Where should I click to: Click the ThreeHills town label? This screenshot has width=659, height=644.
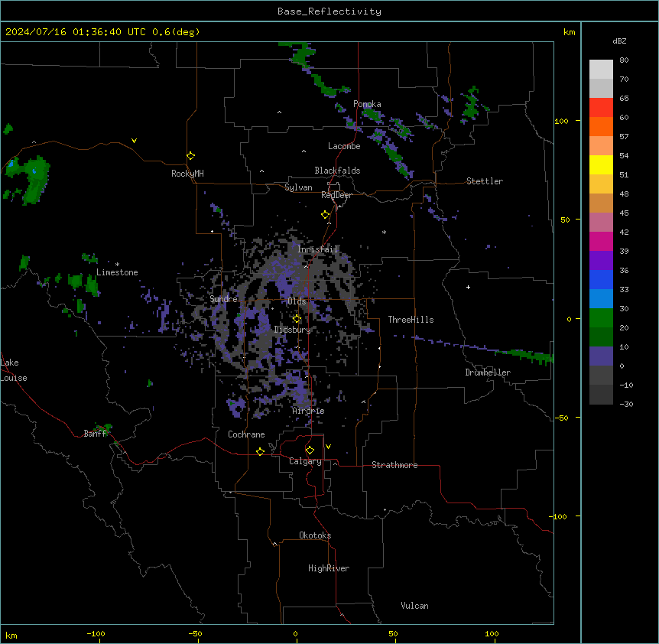coord(411,320)
